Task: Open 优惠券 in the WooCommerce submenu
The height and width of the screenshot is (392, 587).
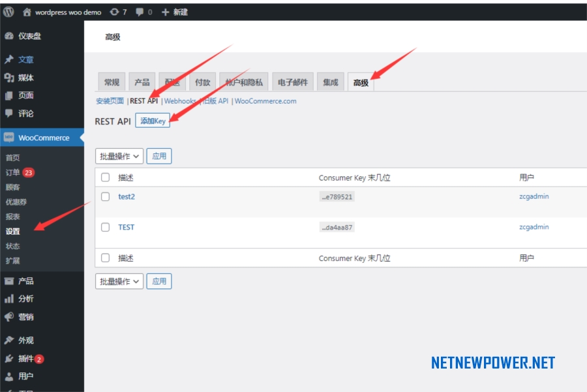Action: pos(16,202)
